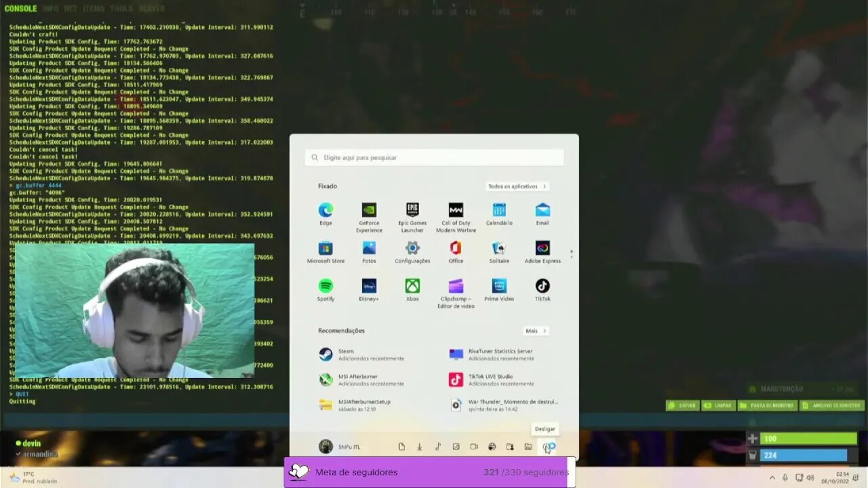The height and width of the screenshot is (488, 868).
Task: Open network status tray icon
Action: point(799,477)
